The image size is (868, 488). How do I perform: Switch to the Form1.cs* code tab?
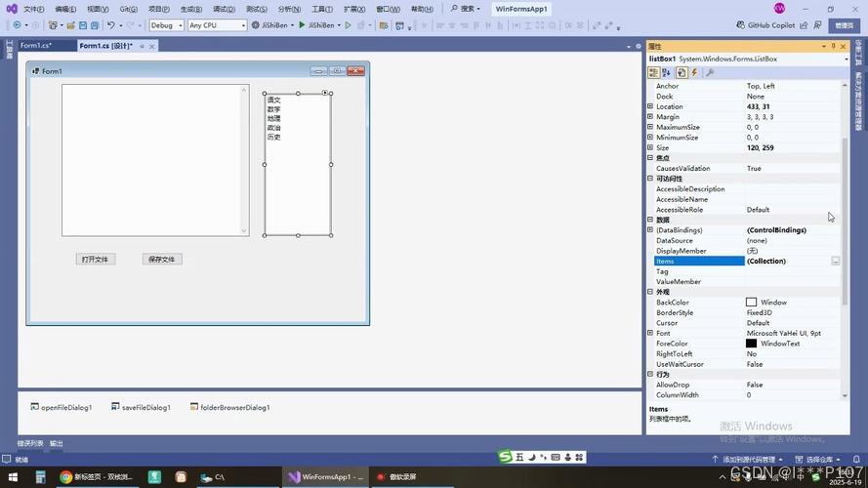36,46
